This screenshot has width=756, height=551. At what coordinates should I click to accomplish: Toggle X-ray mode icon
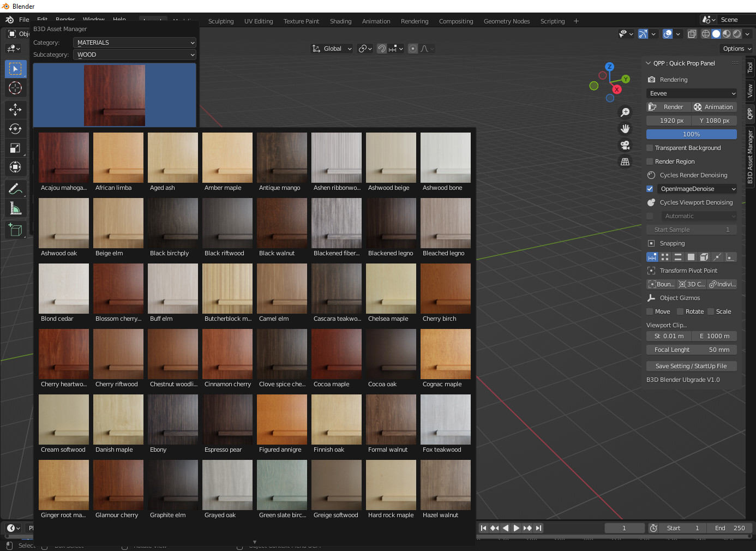point(692,34)
